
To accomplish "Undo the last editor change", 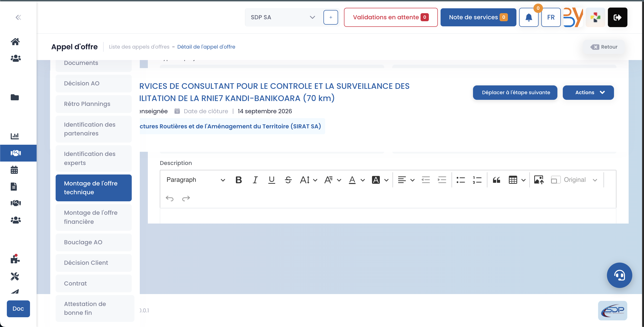I will [170, 198].
